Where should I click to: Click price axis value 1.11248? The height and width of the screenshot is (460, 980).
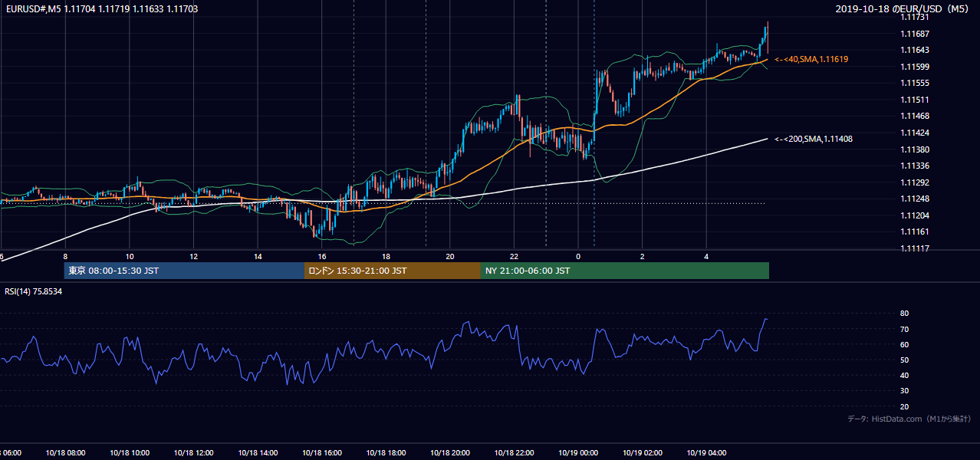coord(914,199)
